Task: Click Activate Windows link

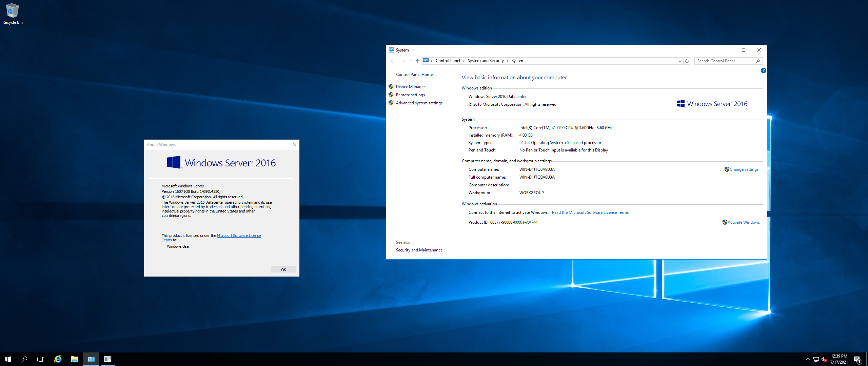Action: coord(744,222)
